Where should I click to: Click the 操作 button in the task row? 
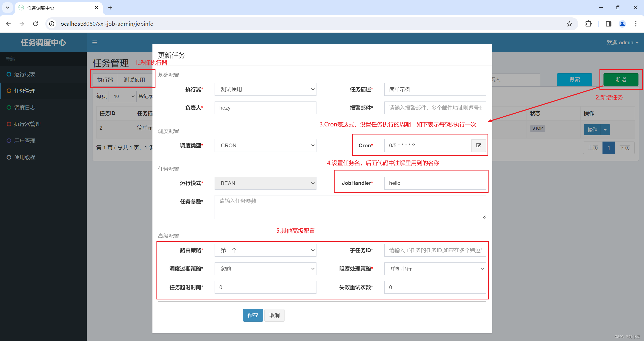(x=592, y=130)
